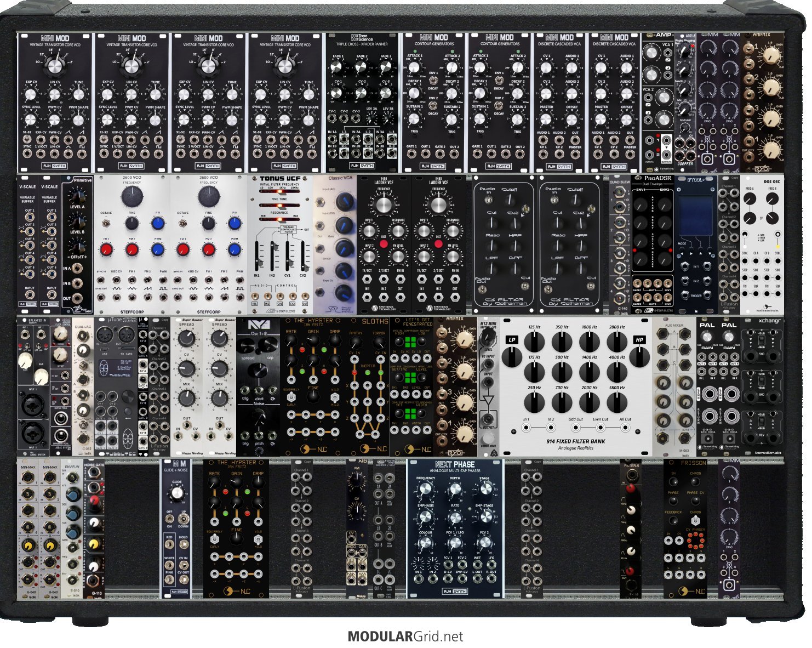Click the LEVEL B knob on Primitive

[x=78, y=221]
